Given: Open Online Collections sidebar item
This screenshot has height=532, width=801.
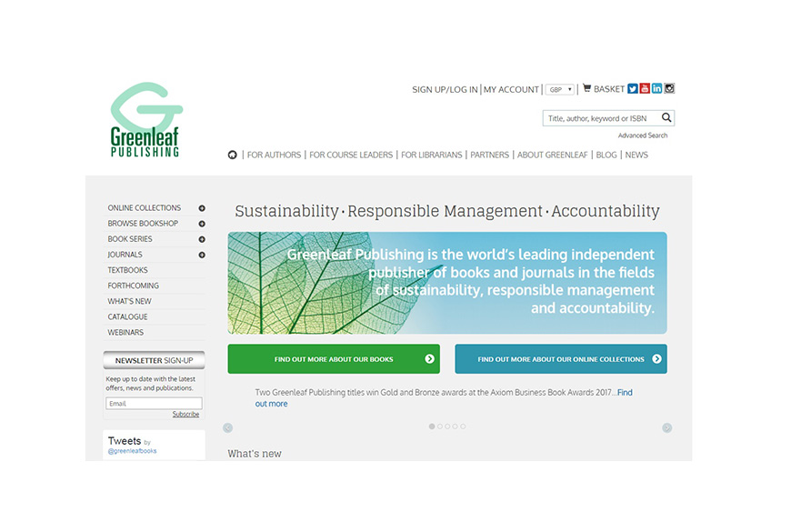Looking at the screenshot, I should pyautogui.click(x=144, y=208).
